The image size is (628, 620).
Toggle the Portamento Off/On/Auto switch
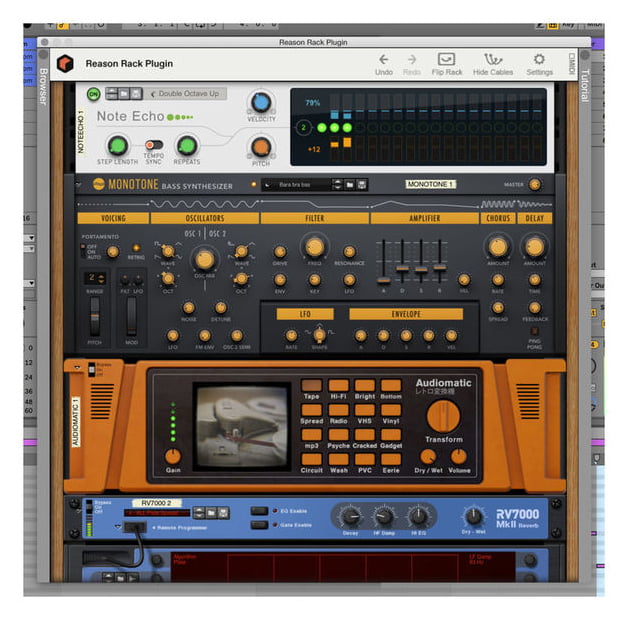coord(83,251)
